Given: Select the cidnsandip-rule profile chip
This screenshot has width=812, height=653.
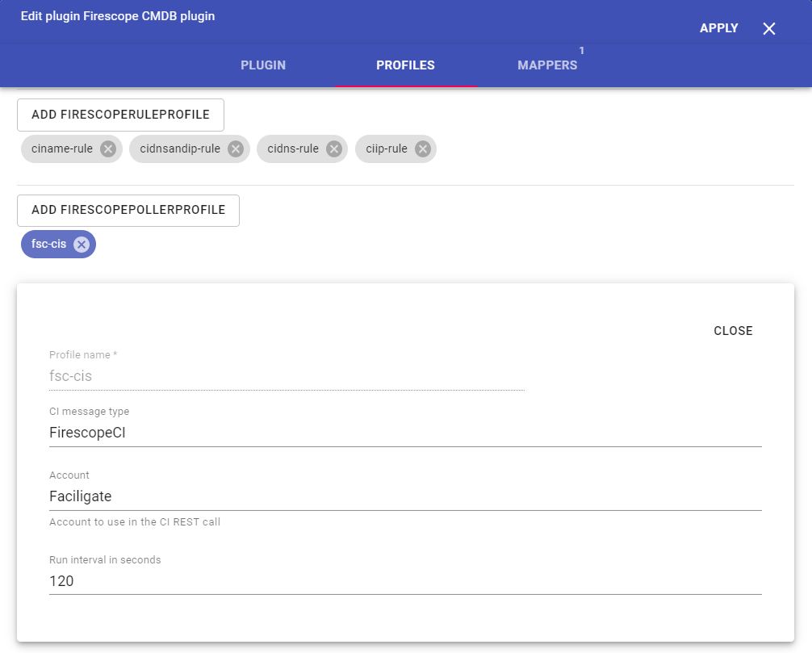Looking at the screenshot, I should (179, 149).
